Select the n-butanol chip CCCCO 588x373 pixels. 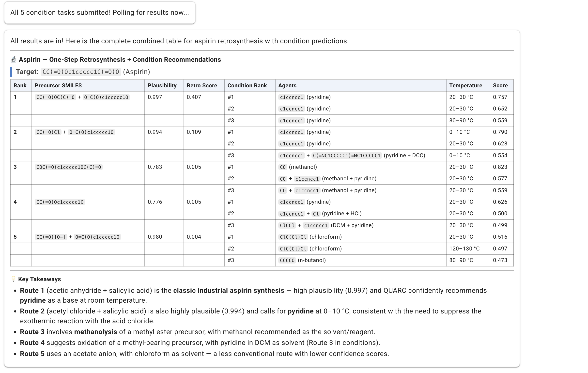pyautogui.click(x=287, y=260)
